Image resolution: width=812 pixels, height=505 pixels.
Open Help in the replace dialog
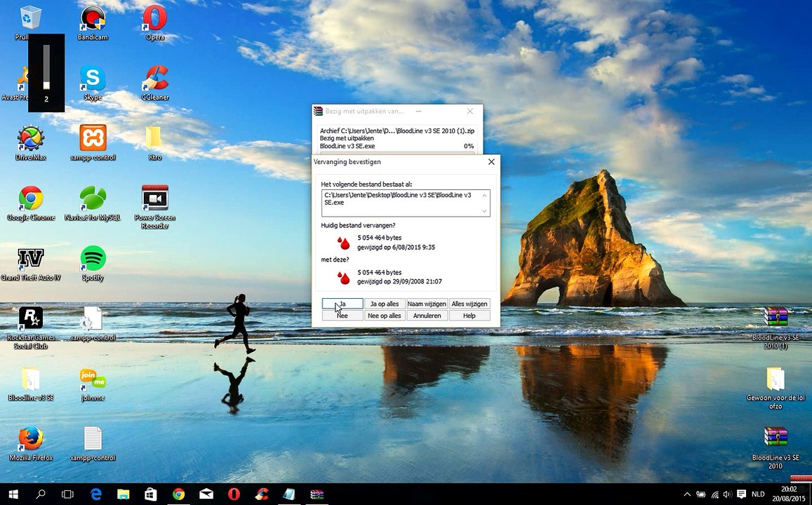[x=470, y=316]
